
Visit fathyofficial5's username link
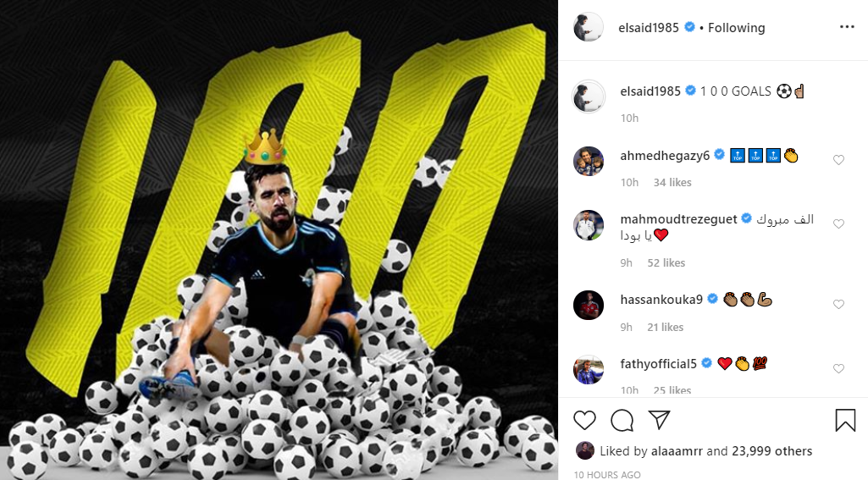point(658,364)
